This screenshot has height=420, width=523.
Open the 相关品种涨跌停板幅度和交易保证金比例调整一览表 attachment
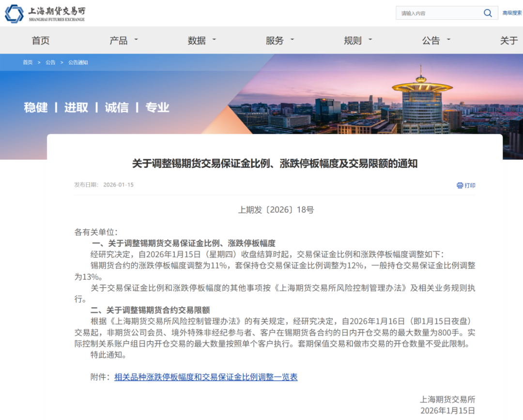tap(206, 377)
